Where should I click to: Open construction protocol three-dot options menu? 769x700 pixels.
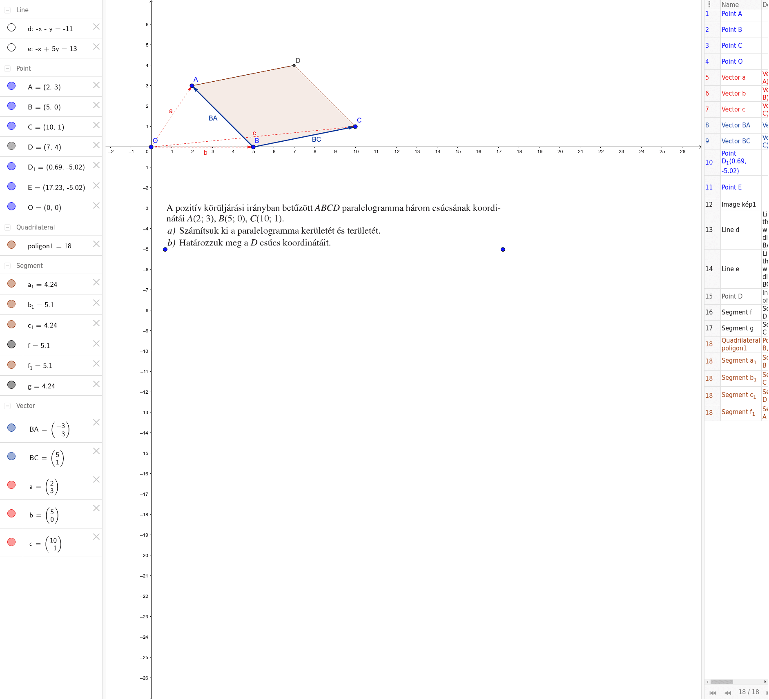pyautogui.click(x=709, y=4)
